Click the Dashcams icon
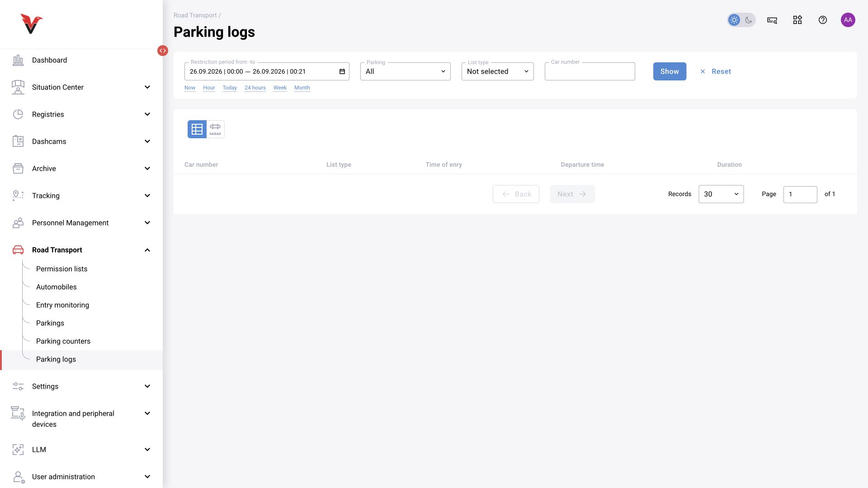 18,141
